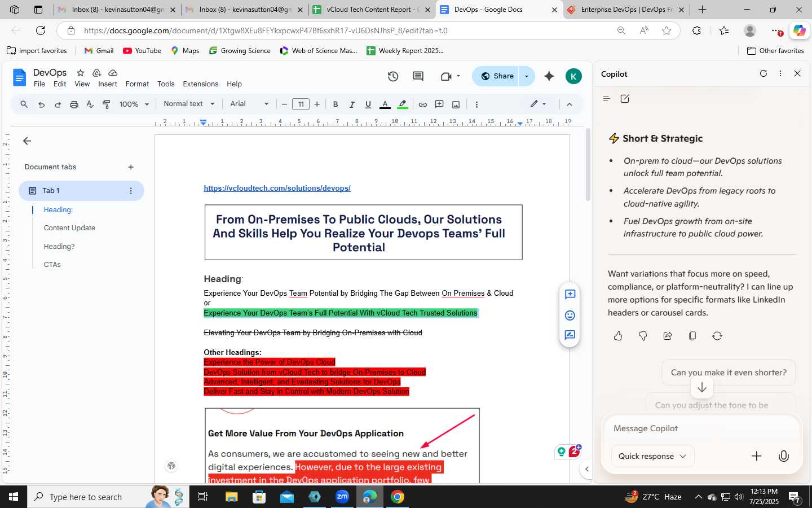Activate the paint format tool

(107, 104)
